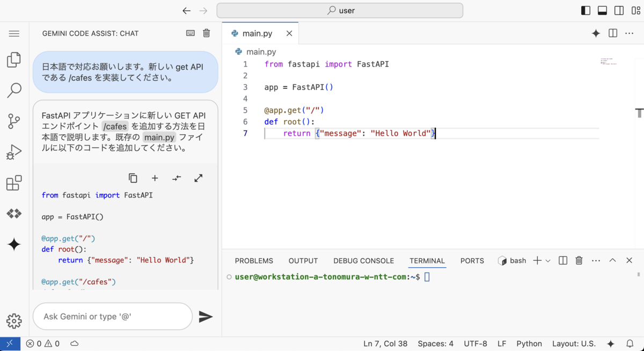
Task: Open the Extensions view
Action: 14,183
